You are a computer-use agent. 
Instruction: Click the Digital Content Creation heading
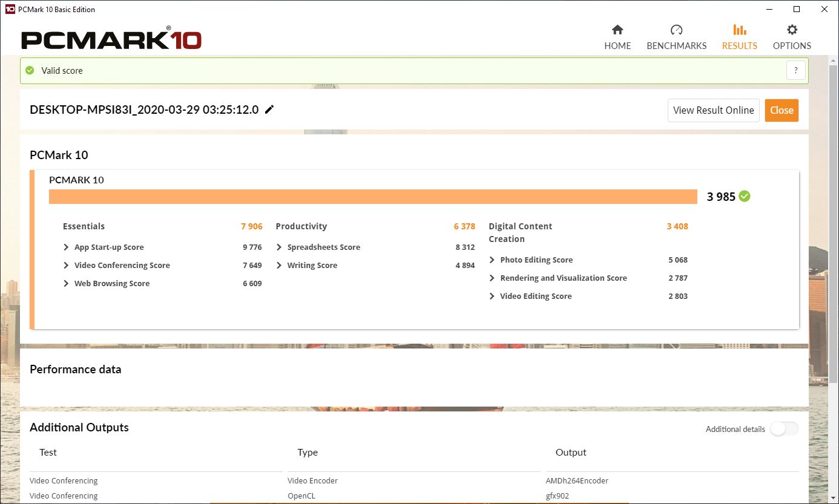pos(521,232)
